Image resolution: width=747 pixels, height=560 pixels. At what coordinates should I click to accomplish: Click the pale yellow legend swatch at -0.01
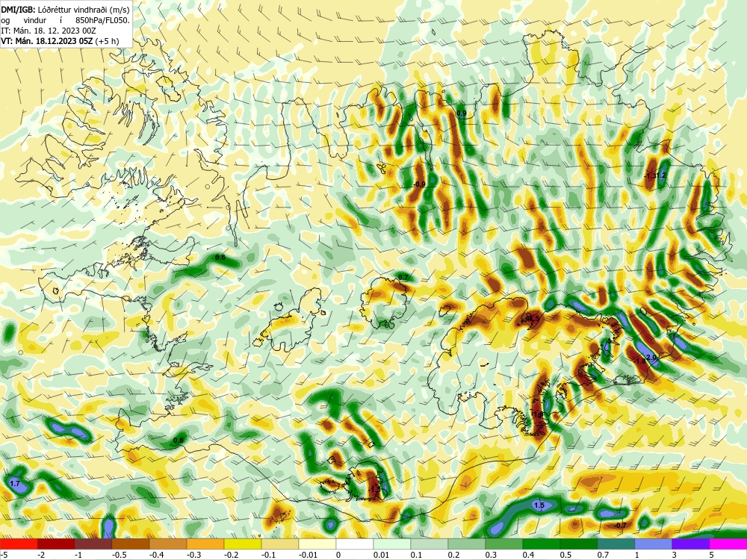[317, 544]
